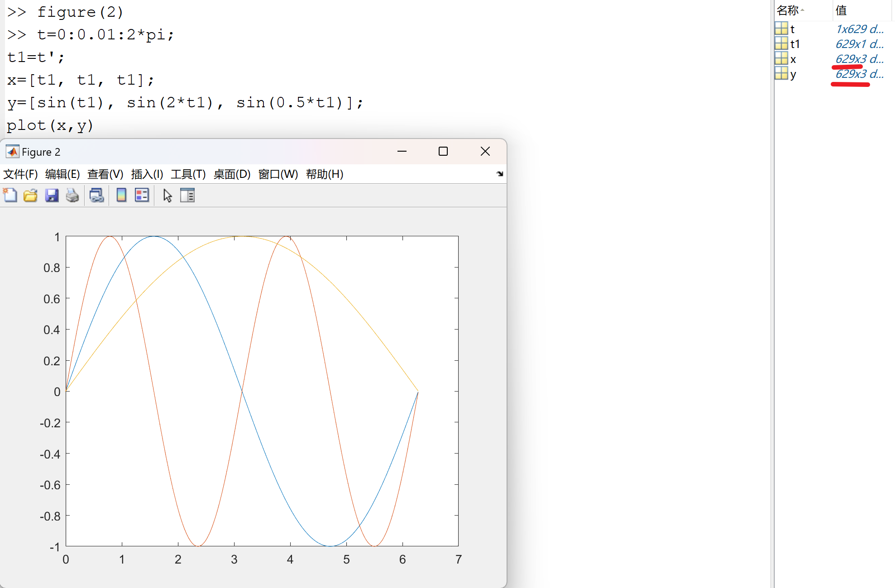This screenshot has width=895, height=588.
Task: Open the 桌面(D) menu
Action: [232, 174]
